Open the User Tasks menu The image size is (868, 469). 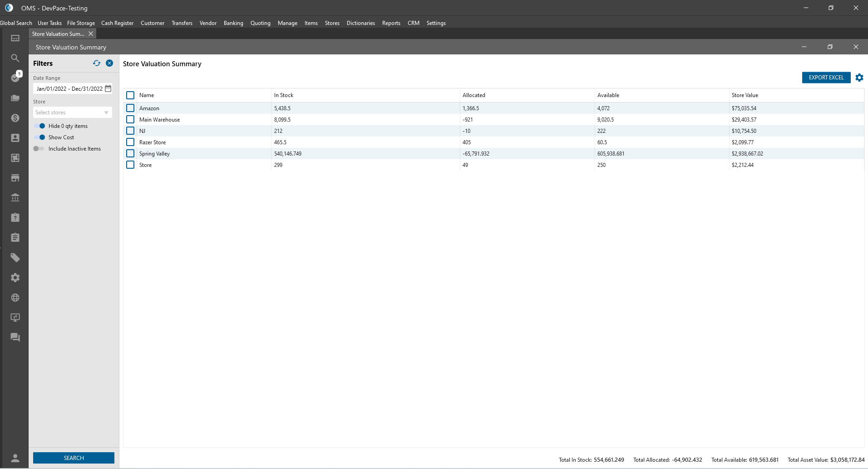pos(49,23)
